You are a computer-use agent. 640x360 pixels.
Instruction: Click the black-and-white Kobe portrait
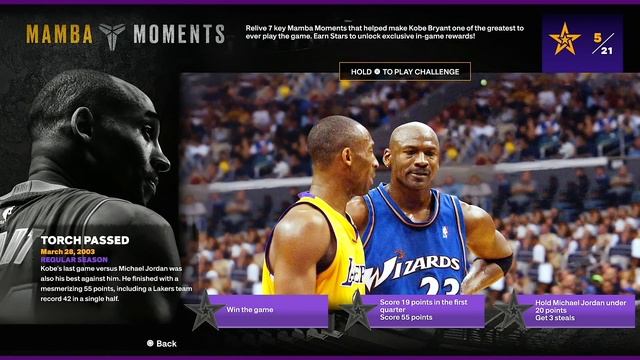coord(90,196)
